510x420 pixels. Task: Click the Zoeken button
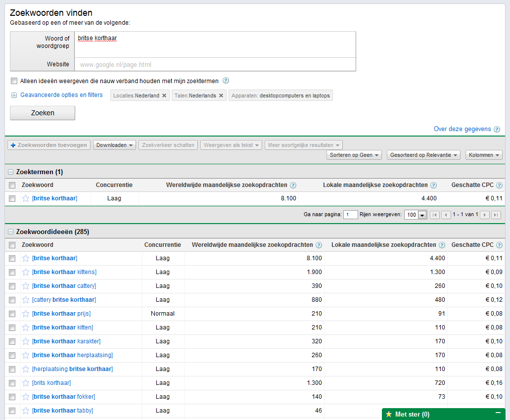[43, 113]
